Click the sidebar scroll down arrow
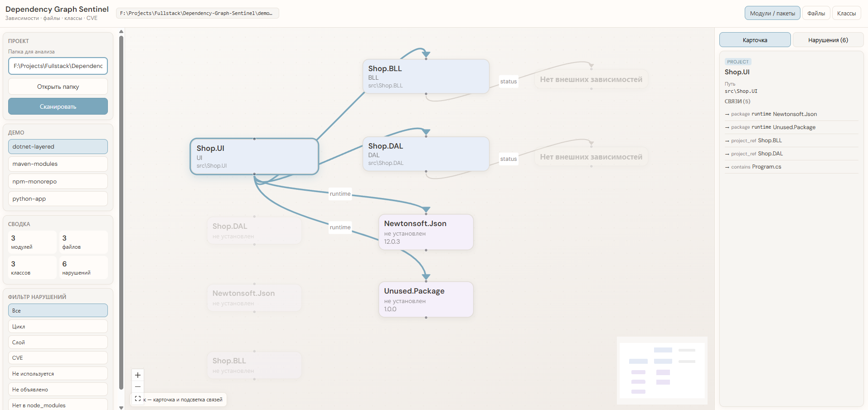The image size is (868, 410). click(x=121, y=407)
